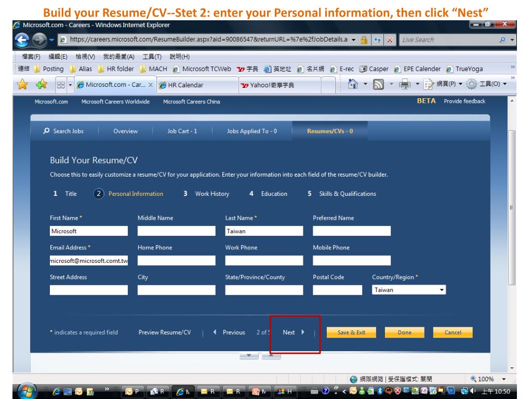
Task: Click the Previous step link
Action: 229,332
